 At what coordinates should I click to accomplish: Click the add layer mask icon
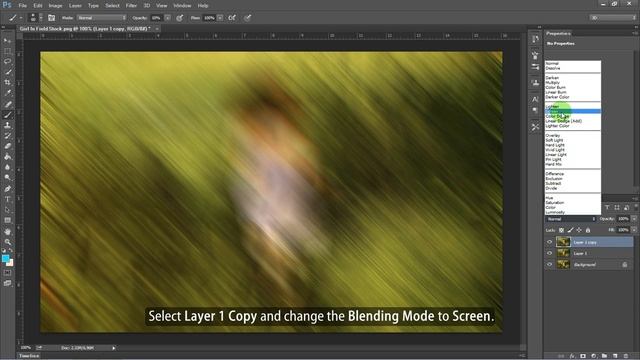pyautogui.click(x=583, y=356)
